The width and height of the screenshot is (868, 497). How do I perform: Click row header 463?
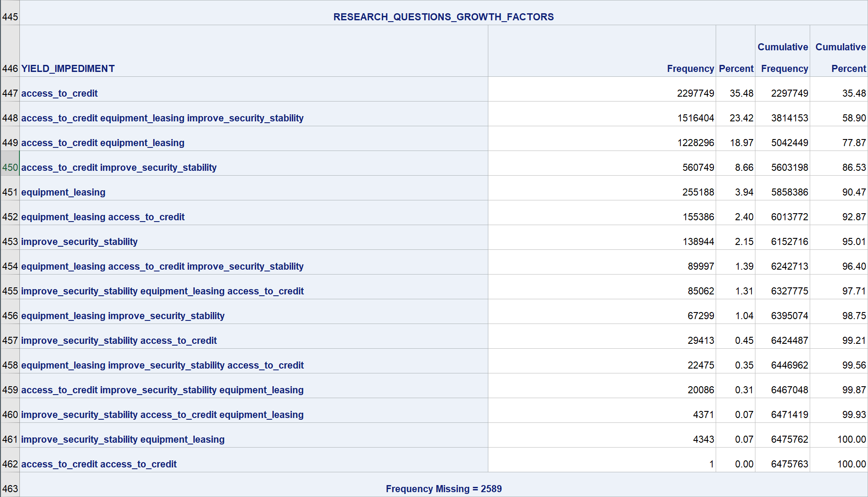(x=10, y=489)
